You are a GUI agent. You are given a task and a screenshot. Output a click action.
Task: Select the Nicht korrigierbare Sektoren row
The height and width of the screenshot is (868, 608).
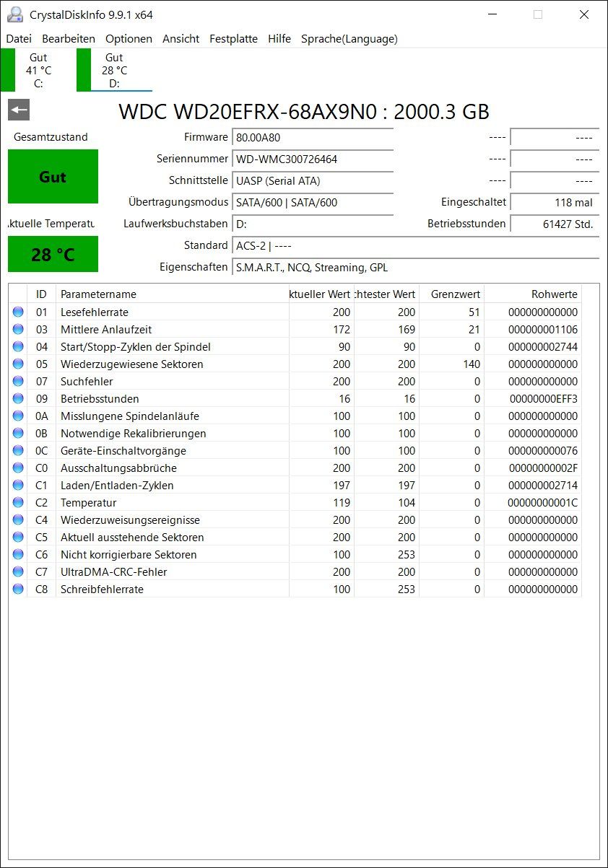[x=295, y=554]
